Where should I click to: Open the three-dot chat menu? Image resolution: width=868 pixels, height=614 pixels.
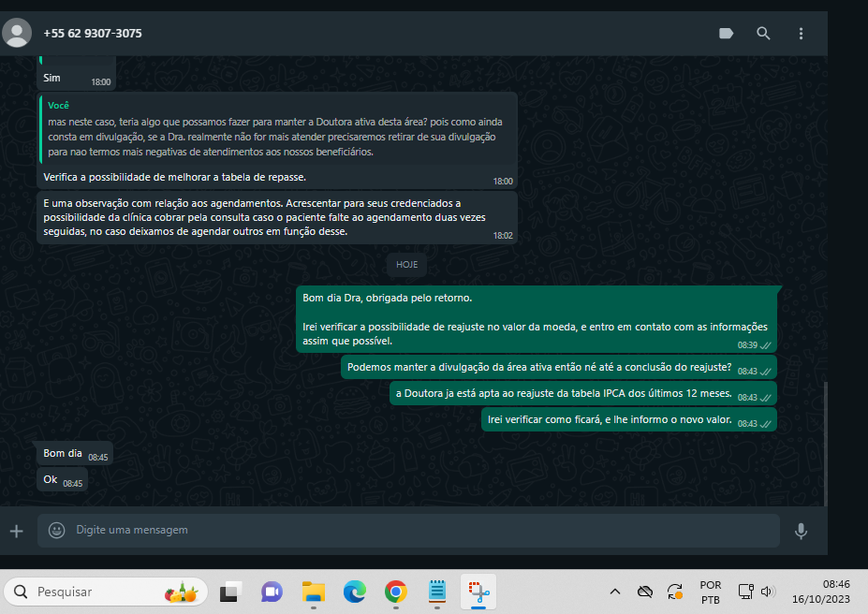tap(801, 33)
